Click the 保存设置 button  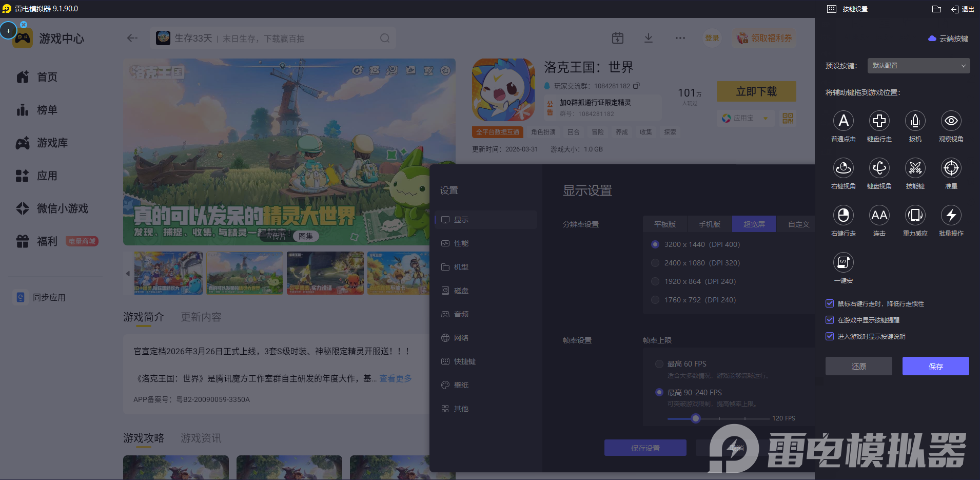coord(645,448)
